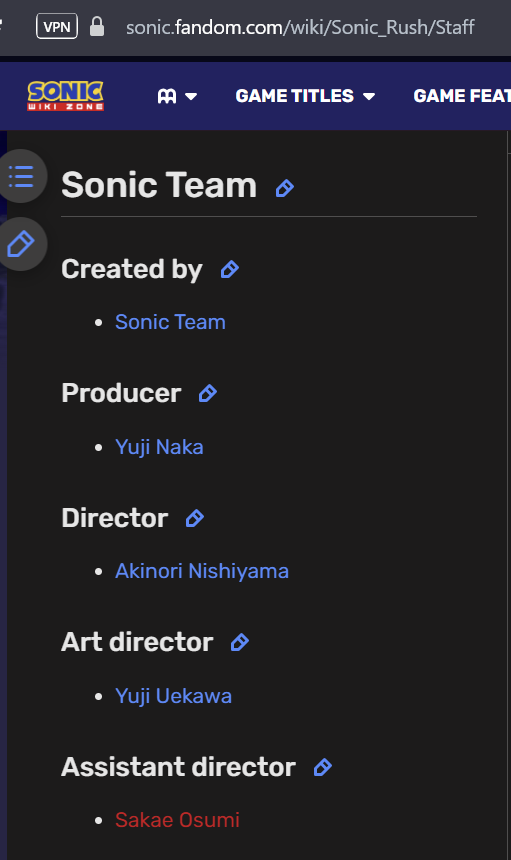511x860 pixels.
Task: Open the GAME TITLES dropdown menu
Action: (305, 96)
